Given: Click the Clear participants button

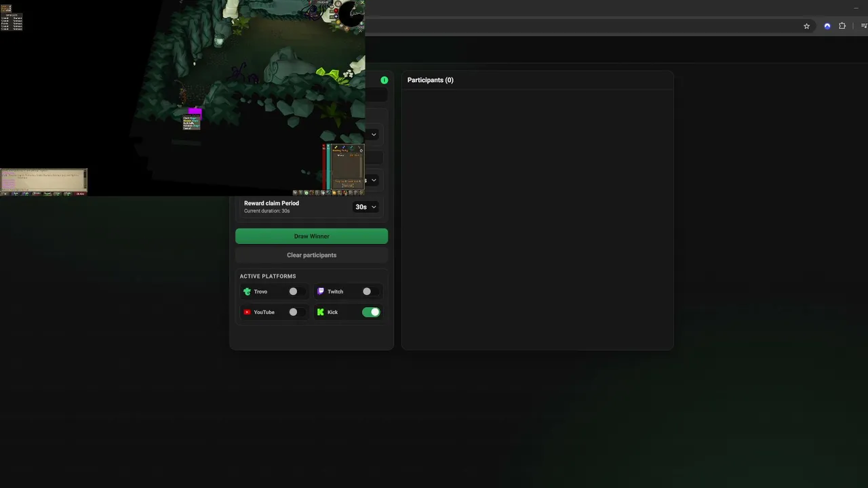Looking at the screenshot, I should coord(311,255).
